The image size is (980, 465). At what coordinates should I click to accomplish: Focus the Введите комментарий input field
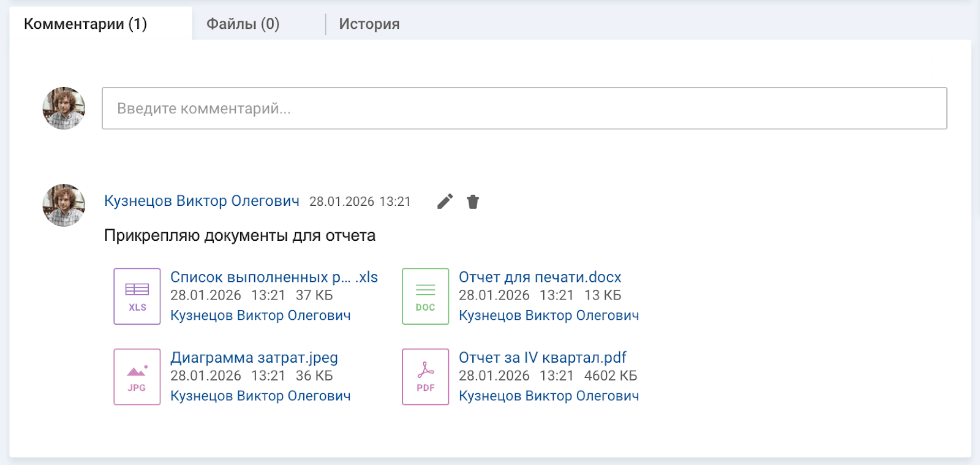click(524, 108)
